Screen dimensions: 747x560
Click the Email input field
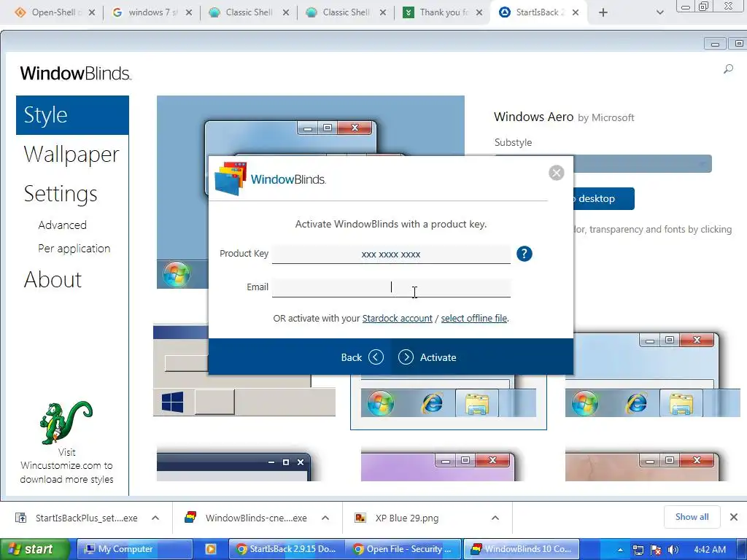391,287
